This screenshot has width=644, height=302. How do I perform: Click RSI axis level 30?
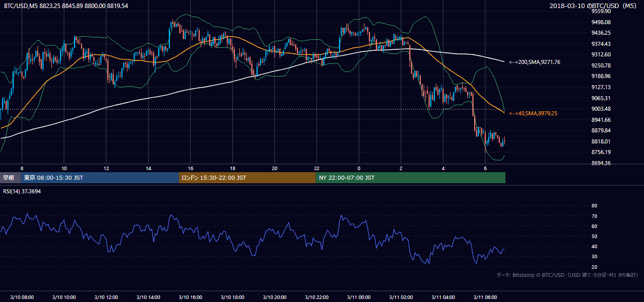[x=594, y=257]
